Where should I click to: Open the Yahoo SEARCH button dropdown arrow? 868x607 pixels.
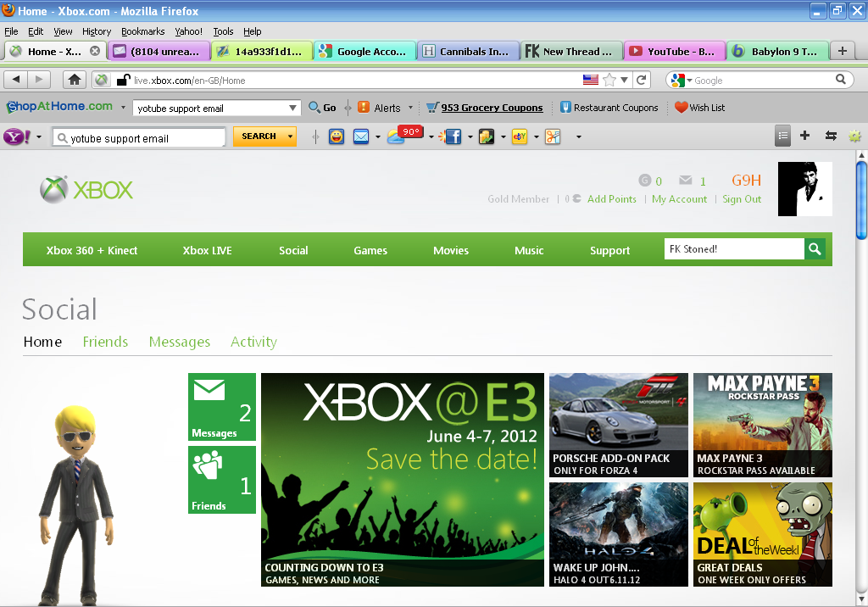point(290,136)
